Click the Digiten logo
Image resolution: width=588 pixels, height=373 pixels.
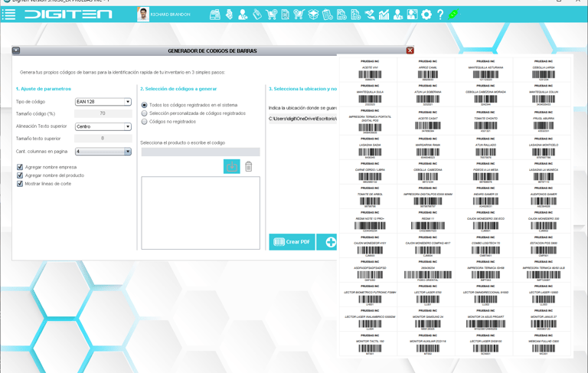point(68,15)
